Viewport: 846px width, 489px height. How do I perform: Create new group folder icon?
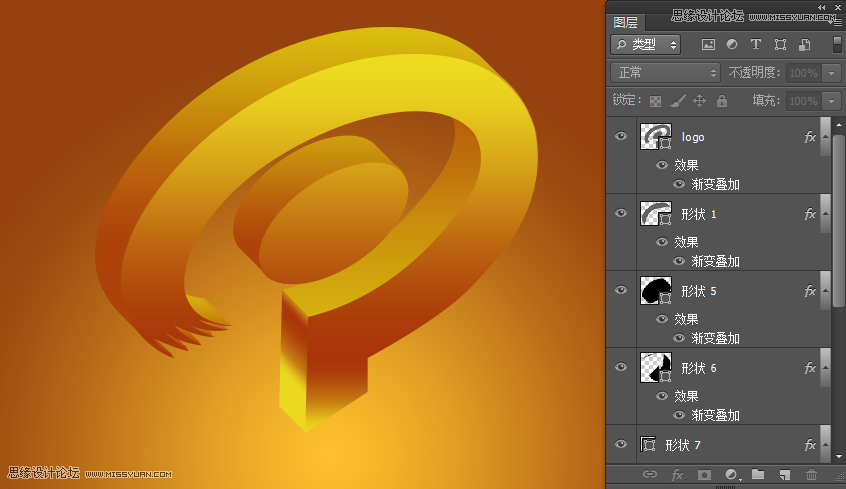(x=758, y=474)
